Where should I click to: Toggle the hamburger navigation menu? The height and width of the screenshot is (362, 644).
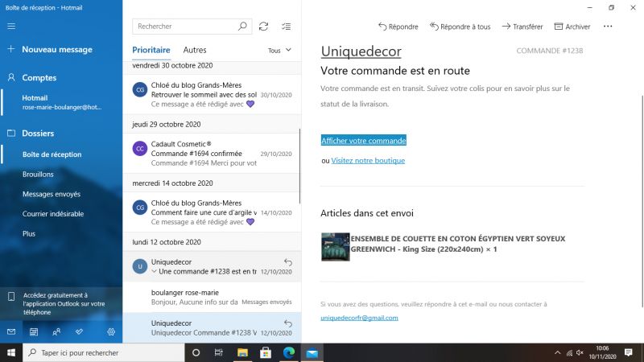(x=11, y=27)
